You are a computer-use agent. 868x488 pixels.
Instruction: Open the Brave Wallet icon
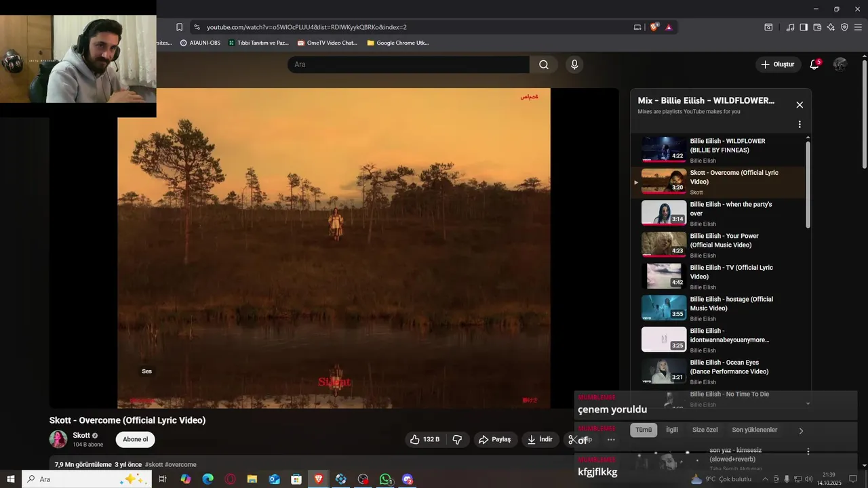[x=817, y=27]
